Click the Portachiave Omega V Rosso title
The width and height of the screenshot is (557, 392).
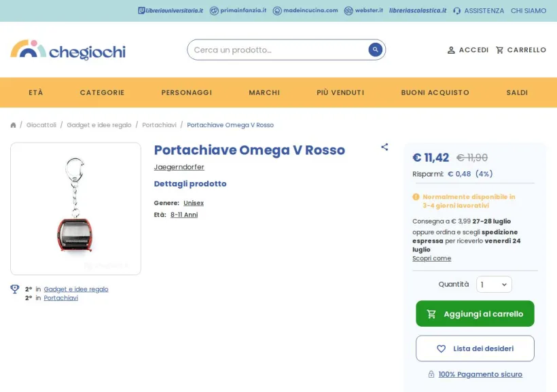[x=249, y=150]
